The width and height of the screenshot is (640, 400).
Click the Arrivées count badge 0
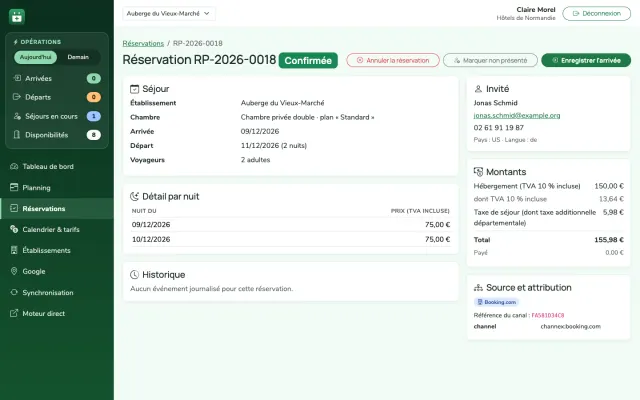[x=93, y=78]
